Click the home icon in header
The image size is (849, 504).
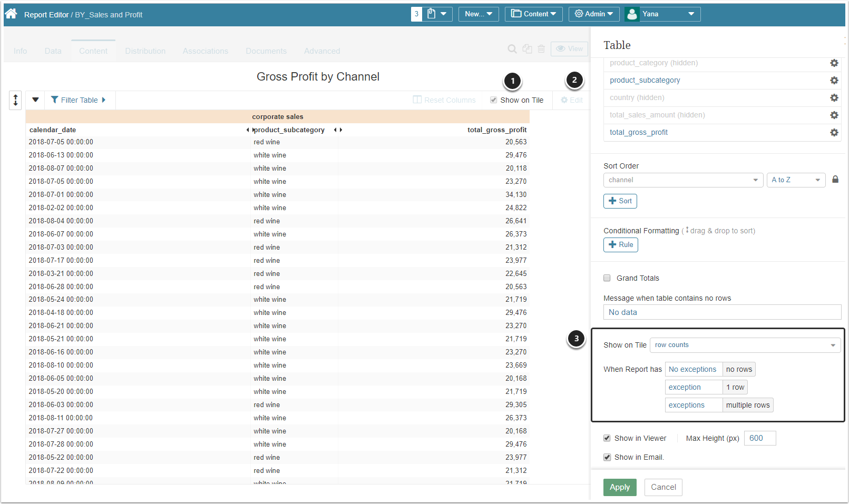tap(11, 14)
